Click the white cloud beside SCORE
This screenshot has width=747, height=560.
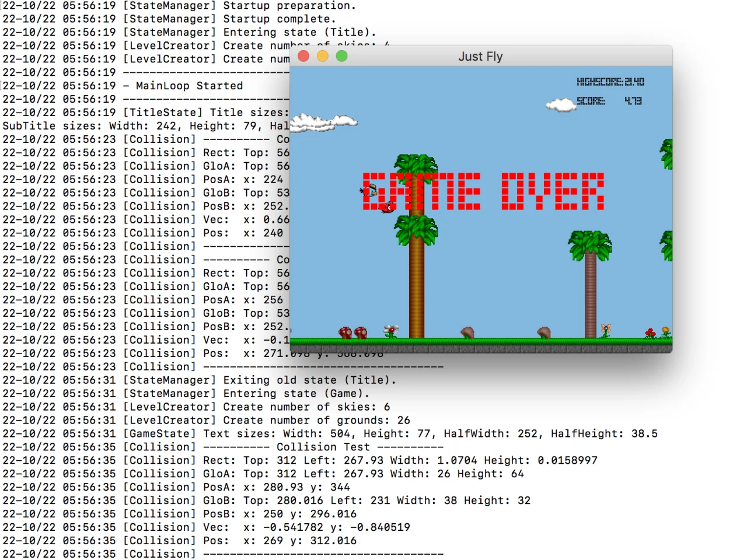pos(561,105)
